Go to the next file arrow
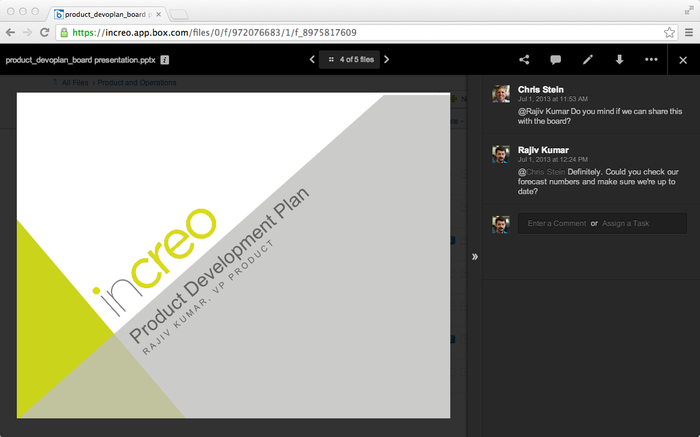 pos(387,59)
